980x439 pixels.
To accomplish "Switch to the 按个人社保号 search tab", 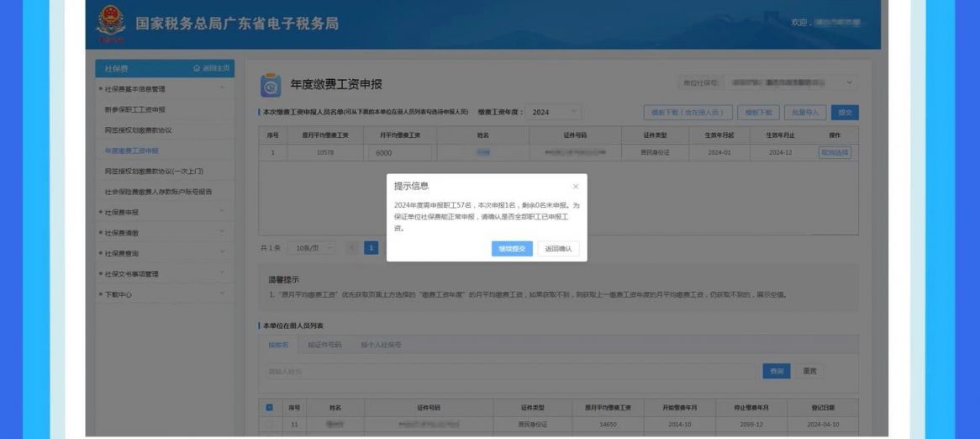I will point(381,345).
